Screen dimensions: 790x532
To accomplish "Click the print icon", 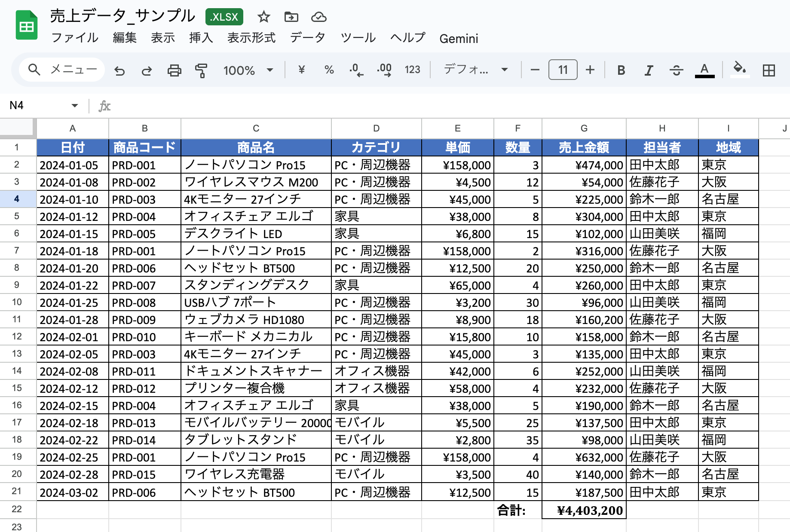I will (174, 70).
